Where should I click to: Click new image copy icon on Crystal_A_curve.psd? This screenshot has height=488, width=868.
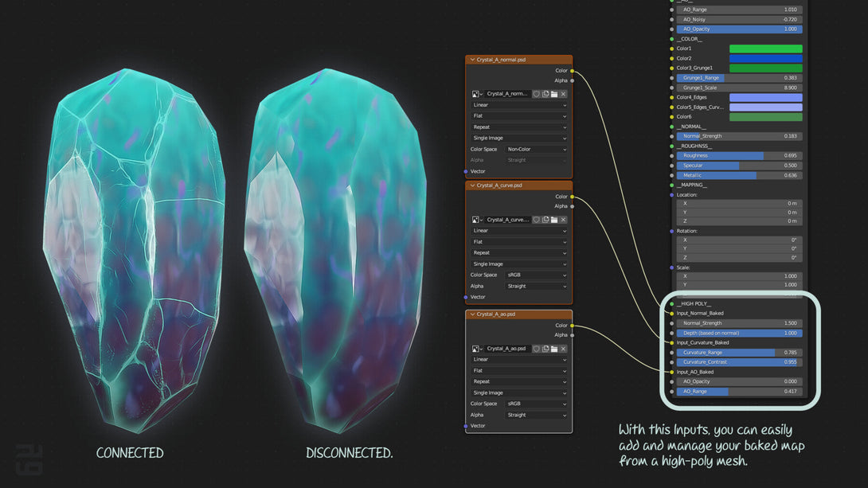[x=545, y=220]
